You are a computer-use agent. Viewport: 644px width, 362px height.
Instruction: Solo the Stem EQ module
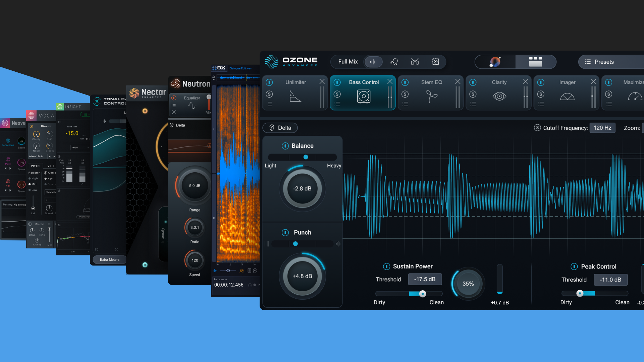click(x=405, y=94)
